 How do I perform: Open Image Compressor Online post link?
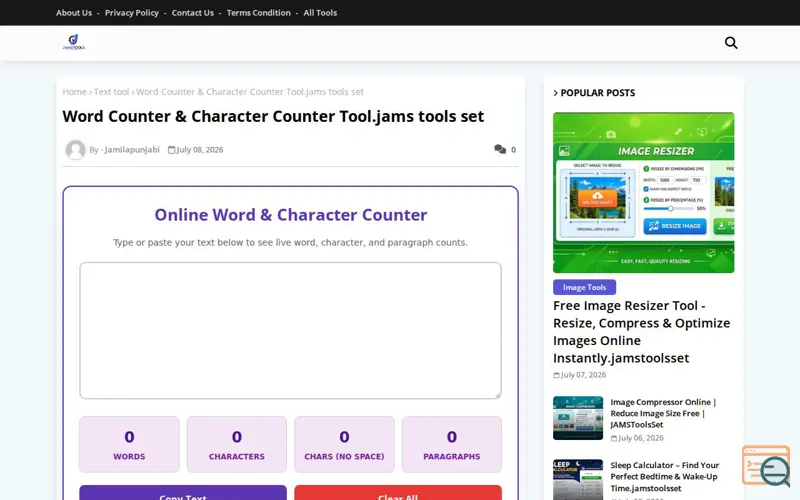[663, 413]
